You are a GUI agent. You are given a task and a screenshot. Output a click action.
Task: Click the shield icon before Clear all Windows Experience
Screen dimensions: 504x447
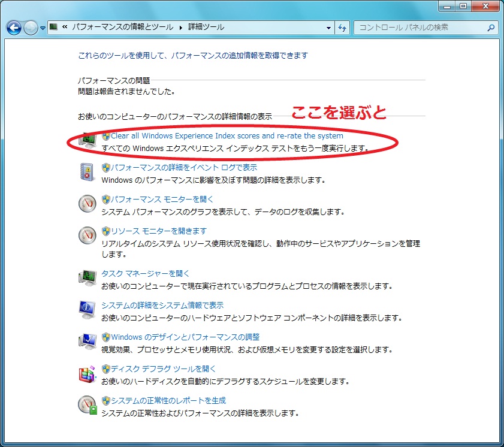(105, 136)
